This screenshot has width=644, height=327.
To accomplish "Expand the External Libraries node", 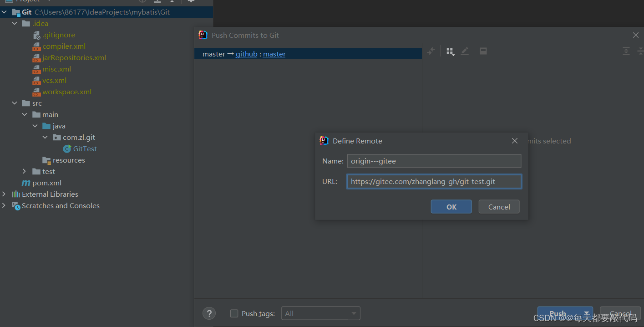I will 4,194.
